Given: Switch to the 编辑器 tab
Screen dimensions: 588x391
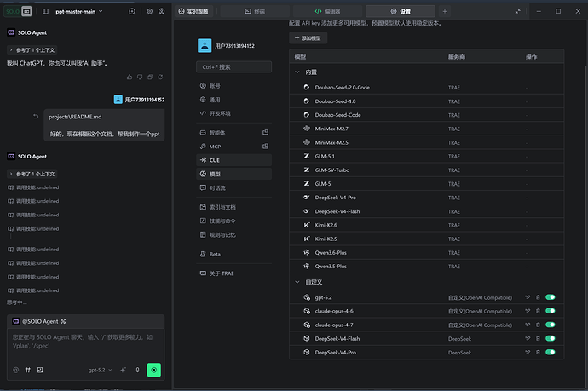Looking at the screenshot, I should 328,11.
